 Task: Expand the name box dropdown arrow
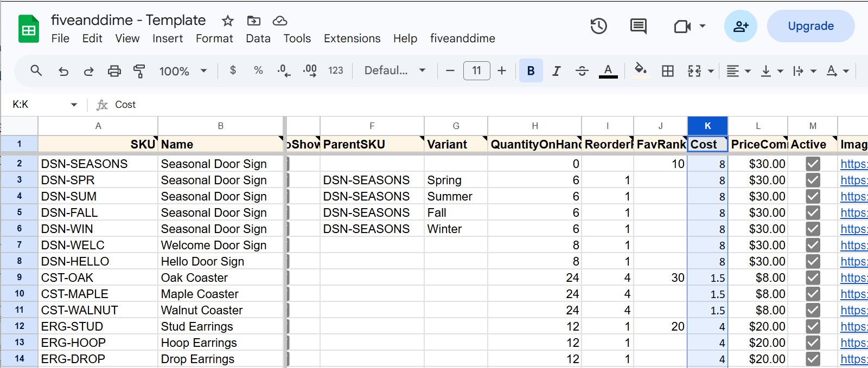tap(74, 105)
